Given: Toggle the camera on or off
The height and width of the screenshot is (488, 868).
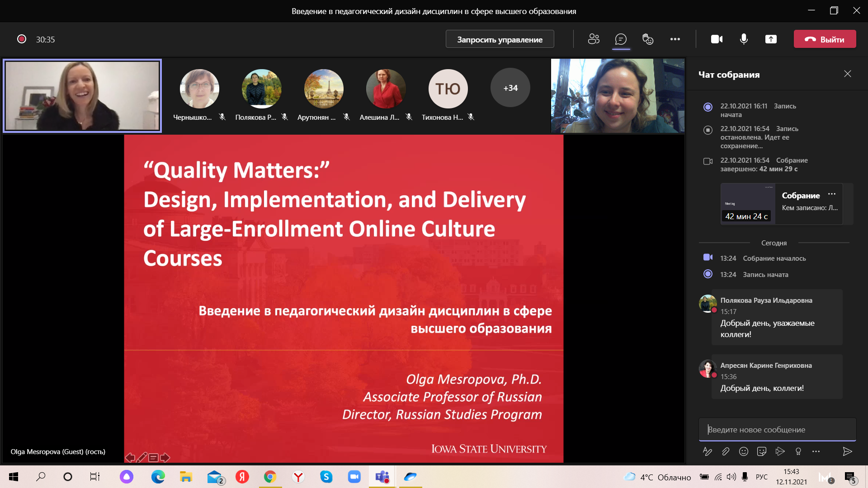Looking at the screenshot, I should (717, 39).
